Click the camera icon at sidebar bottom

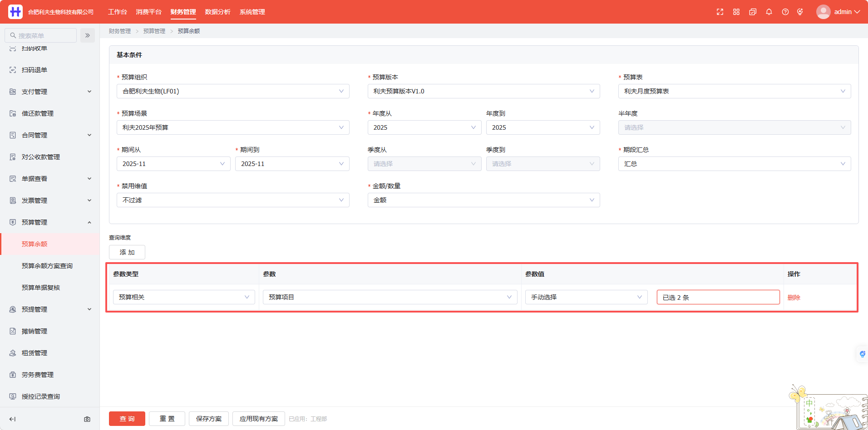87,419
